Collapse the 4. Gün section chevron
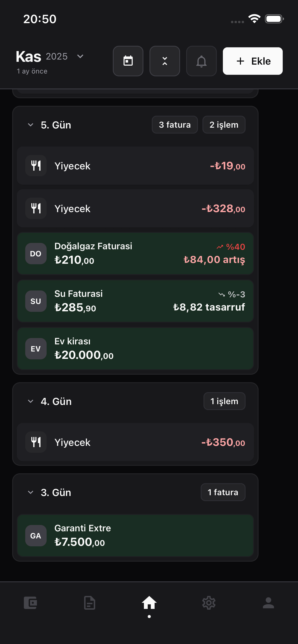 pyautogui.click(x=31, y=401)
